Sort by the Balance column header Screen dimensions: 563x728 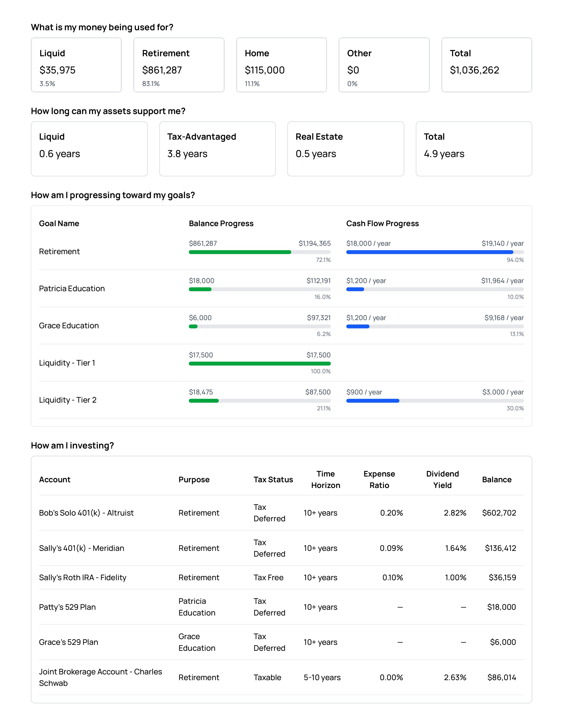(496, 480)
